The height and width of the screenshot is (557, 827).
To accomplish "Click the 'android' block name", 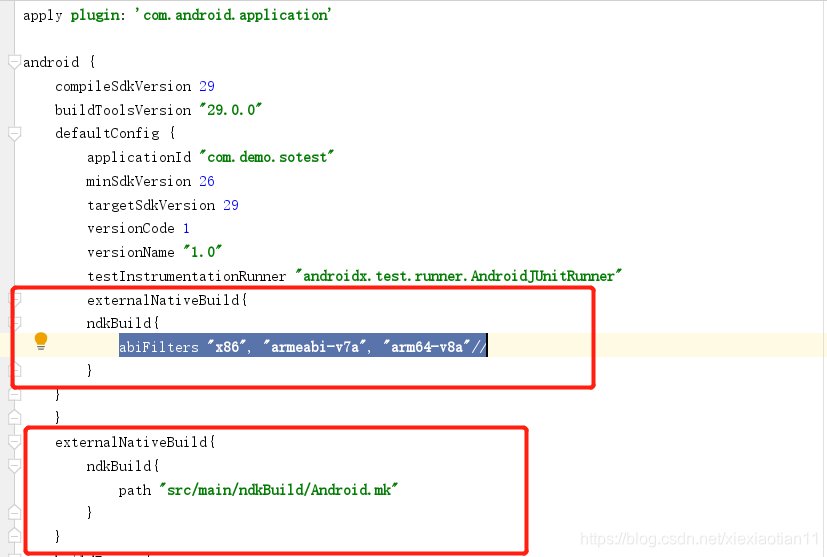I will [x=51, y=62].
